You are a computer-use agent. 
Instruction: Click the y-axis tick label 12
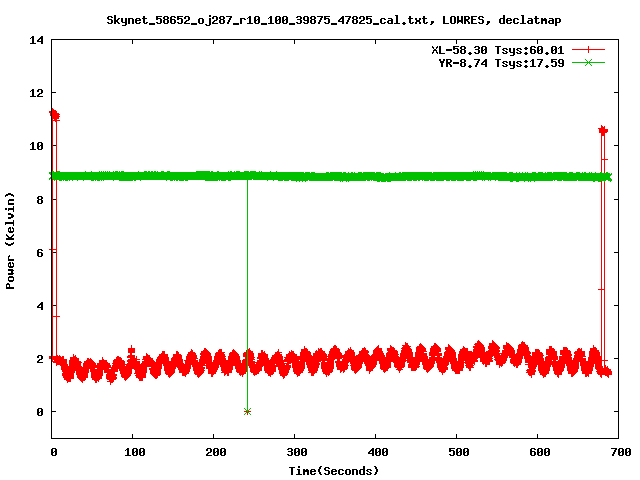(36, 93)
